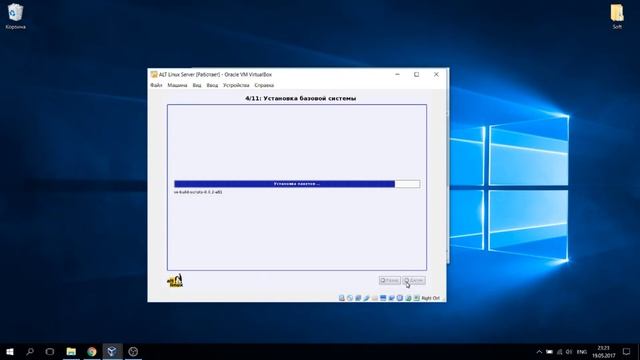
Task: Open the Action Center notifications icon
Action: pos(627,351)
